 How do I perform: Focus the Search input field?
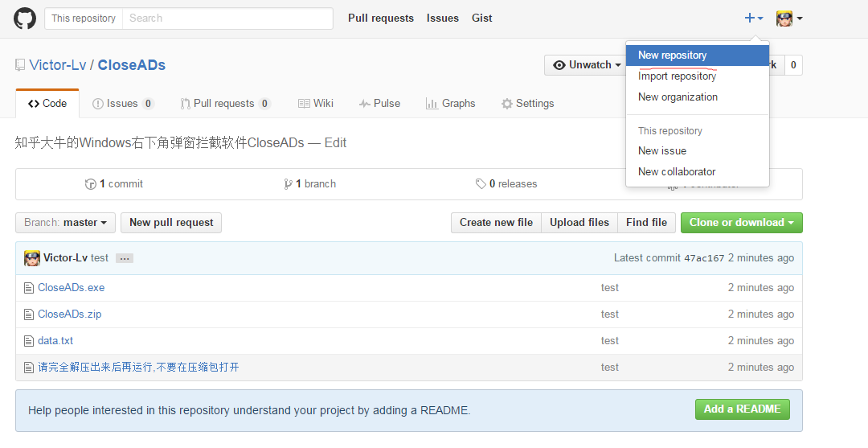click(227, 18)
